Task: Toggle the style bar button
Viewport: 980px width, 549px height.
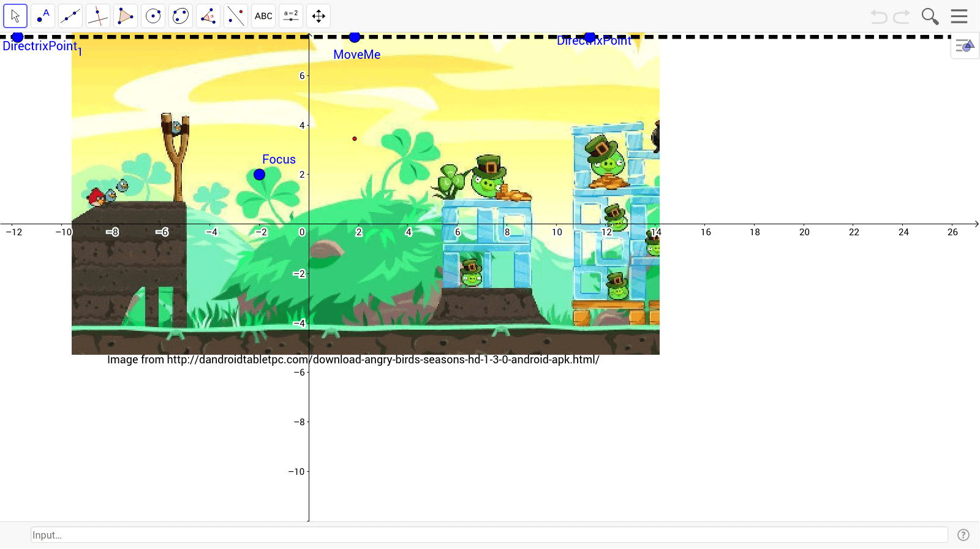Action: (965, 46)
